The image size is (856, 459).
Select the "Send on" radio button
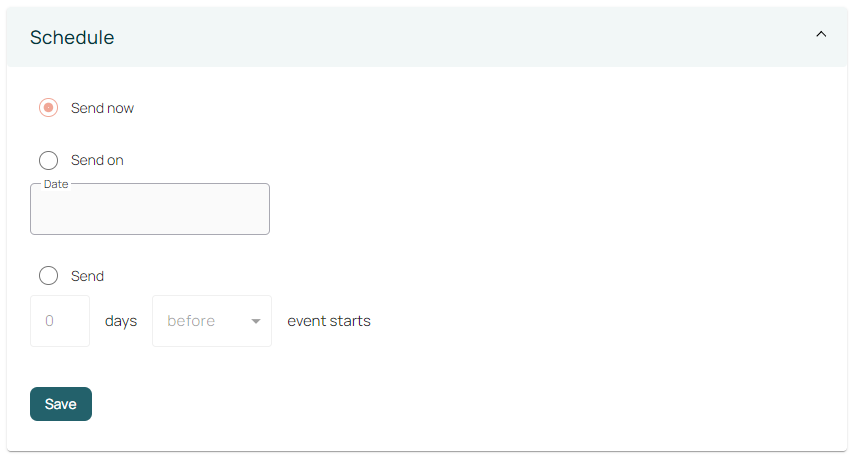(x=48, y=160)
